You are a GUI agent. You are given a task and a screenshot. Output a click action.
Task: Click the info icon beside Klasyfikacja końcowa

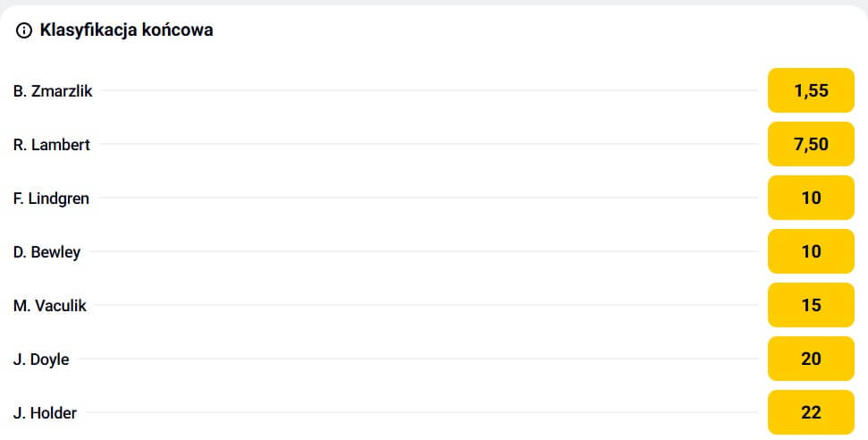[x=24, y=30]
